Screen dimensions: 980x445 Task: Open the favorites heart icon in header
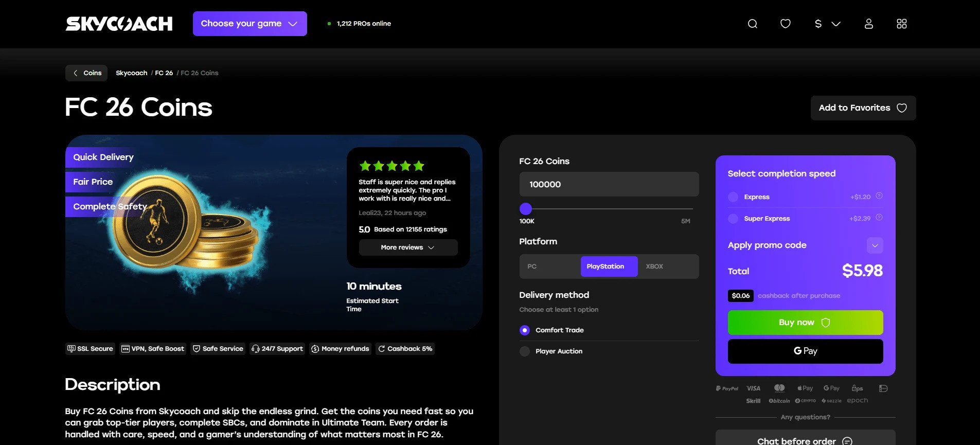click(785, 24)
